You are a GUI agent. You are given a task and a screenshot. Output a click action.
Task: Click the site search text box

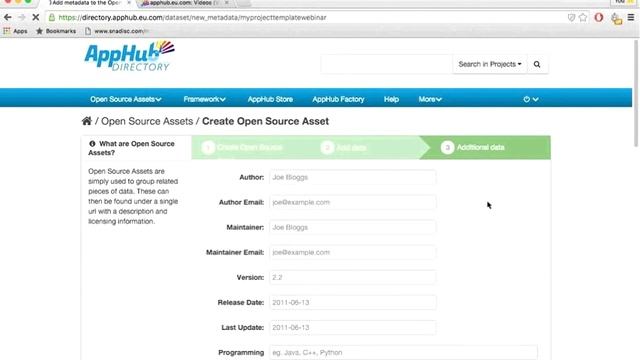click(x=387, y=64)
